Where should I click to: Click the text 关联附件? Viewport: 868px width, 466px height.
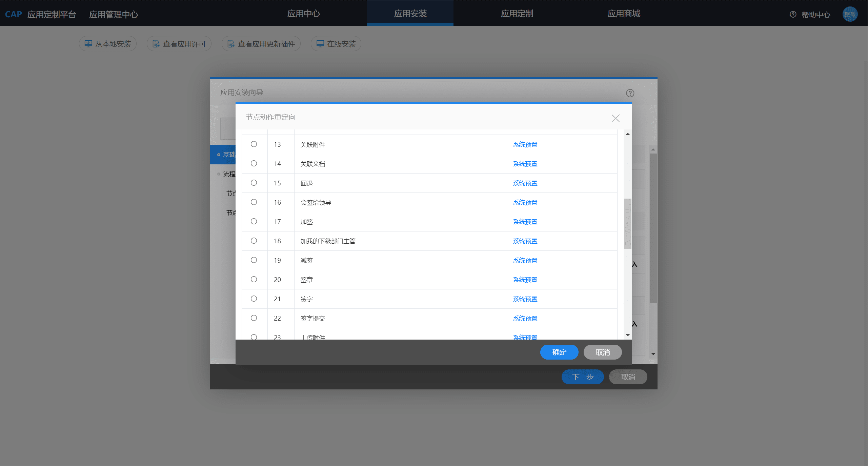(x=312, y=144)
